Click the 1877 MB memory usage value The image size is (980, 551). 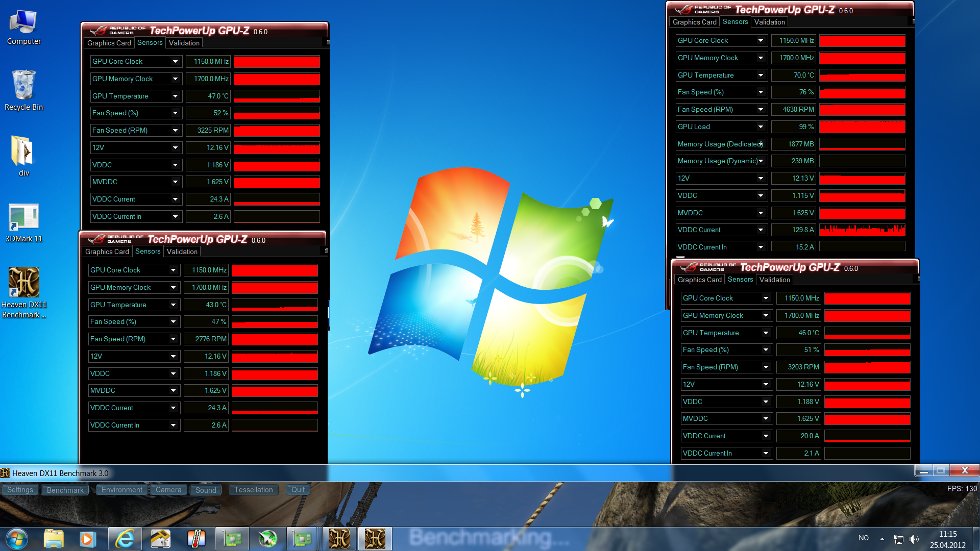click(793, 144)
